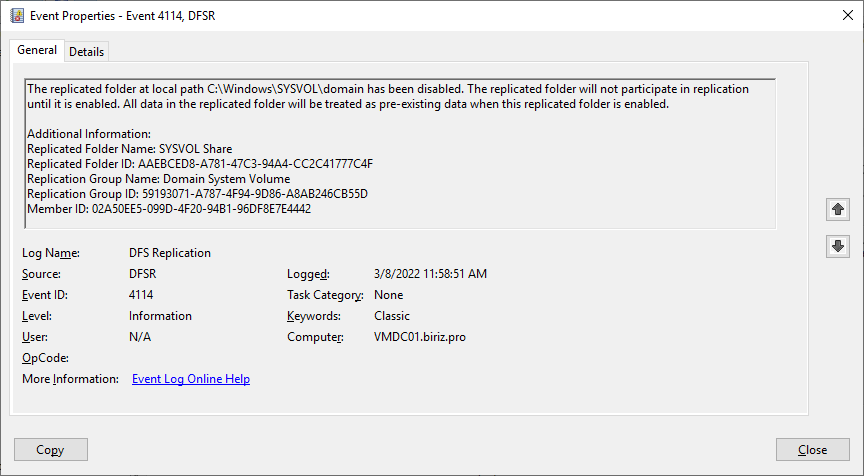Click the Replication Group ID line
The width and height of the screenshot is (864, 476).
[x=197, y=194]
